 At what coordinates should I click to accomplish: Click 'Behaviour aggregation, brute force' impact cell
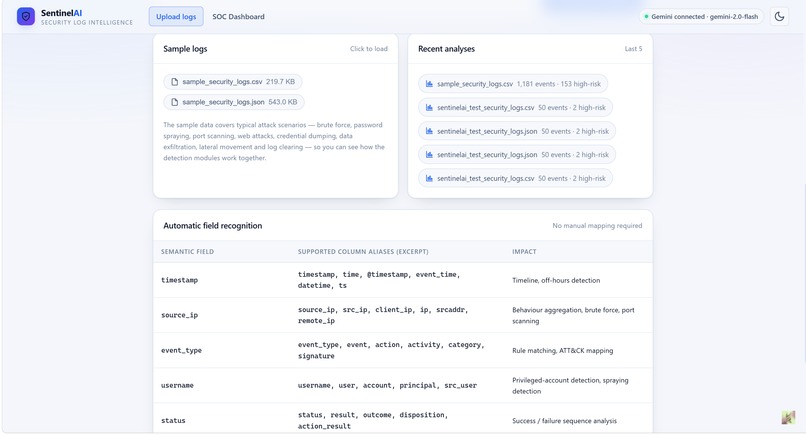(573, 315)
